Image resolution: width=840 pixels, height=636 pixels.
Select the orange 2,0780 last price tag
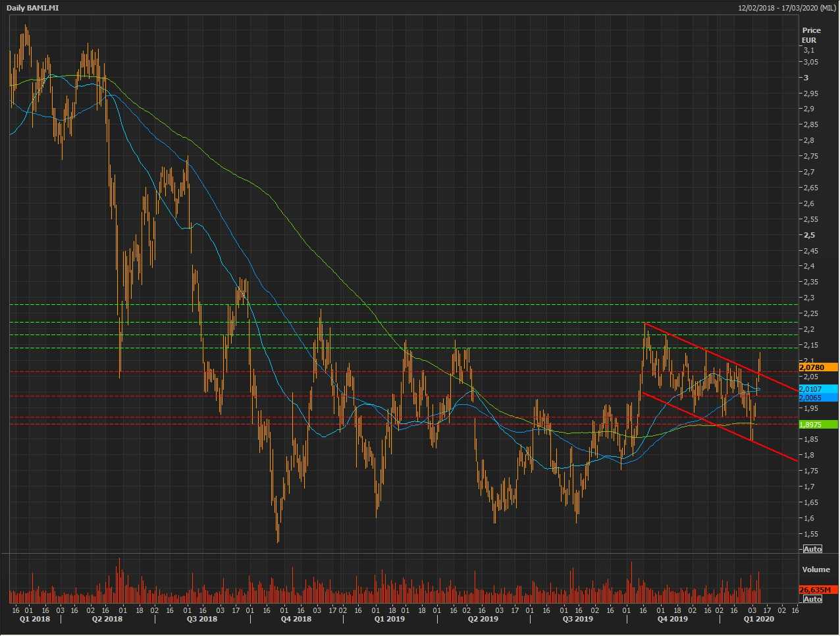[x=818, y=367]
